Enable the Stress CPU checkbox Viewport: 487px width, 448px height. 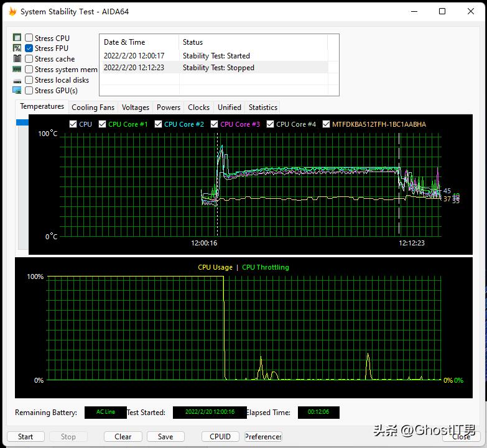pos(29,38)
